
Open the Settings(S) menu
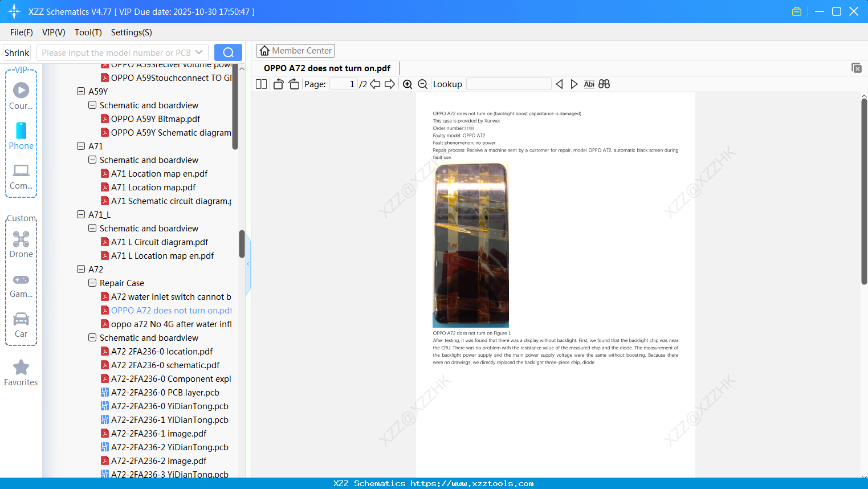(132, 32)
